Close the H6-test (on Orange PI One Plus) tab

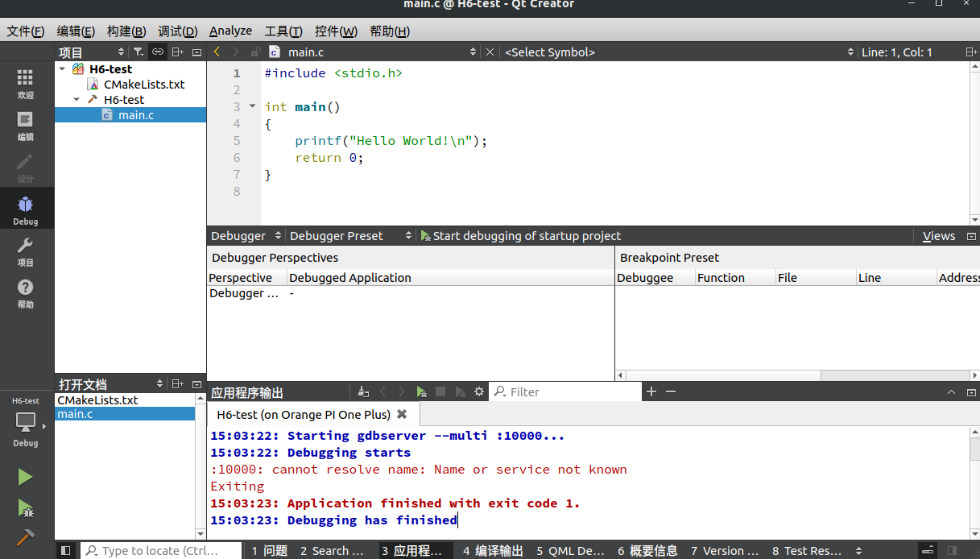pyautogui.click(x=402, y=414)
